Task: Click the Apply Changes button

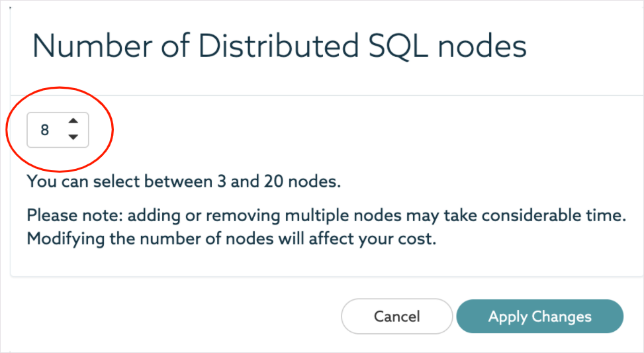Action: (539, 317)
